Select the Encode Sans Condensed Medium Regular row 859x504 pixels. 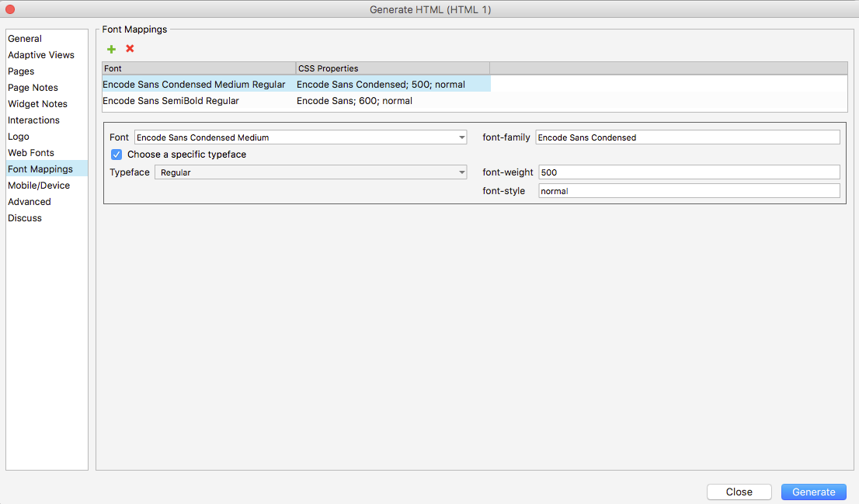tap(194, 85)
